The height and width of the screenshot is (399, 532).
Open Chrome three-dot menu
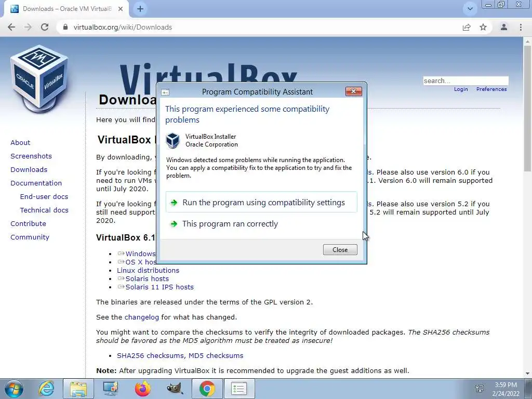(x=521, y=27)
